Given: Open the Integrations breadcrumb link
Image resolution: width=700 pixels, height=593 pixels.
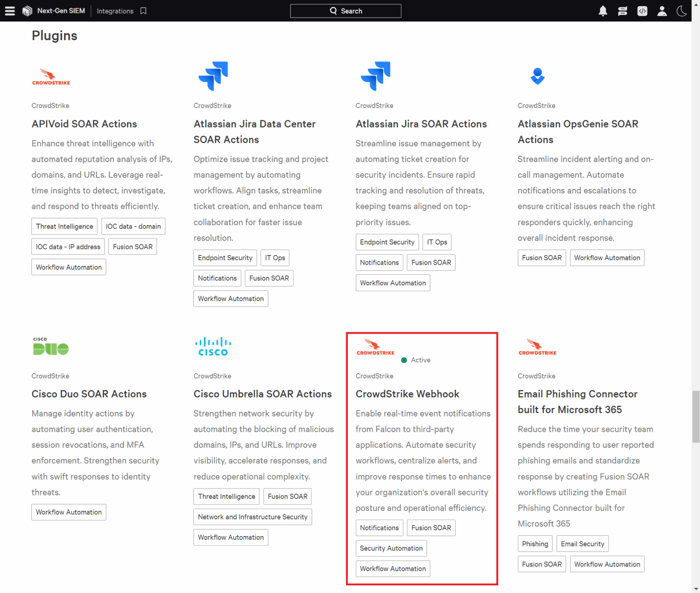Looking at the screenshot, I should 115,11.
